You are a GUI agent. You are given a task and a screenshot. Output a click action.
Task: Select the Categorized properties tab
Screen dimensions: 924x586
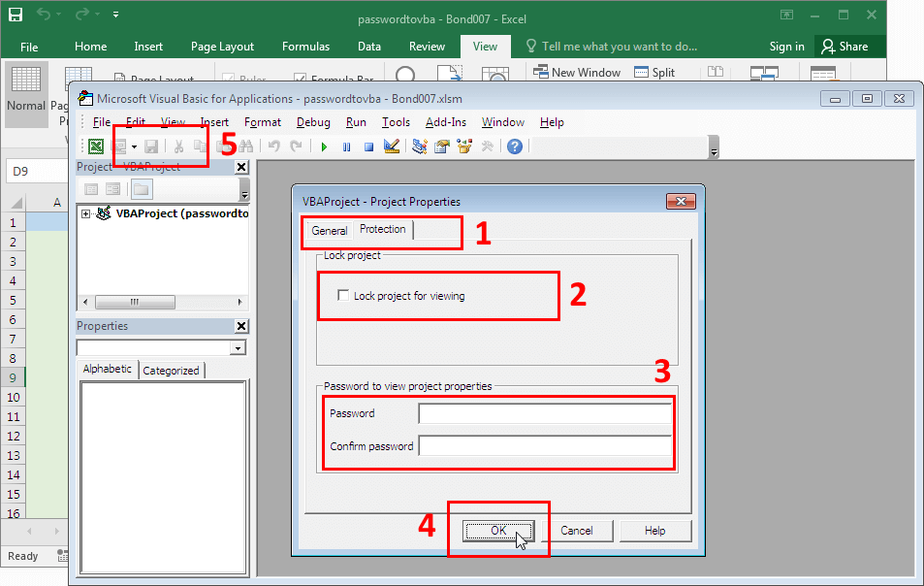pyautogui.click(x=172, y=371)
